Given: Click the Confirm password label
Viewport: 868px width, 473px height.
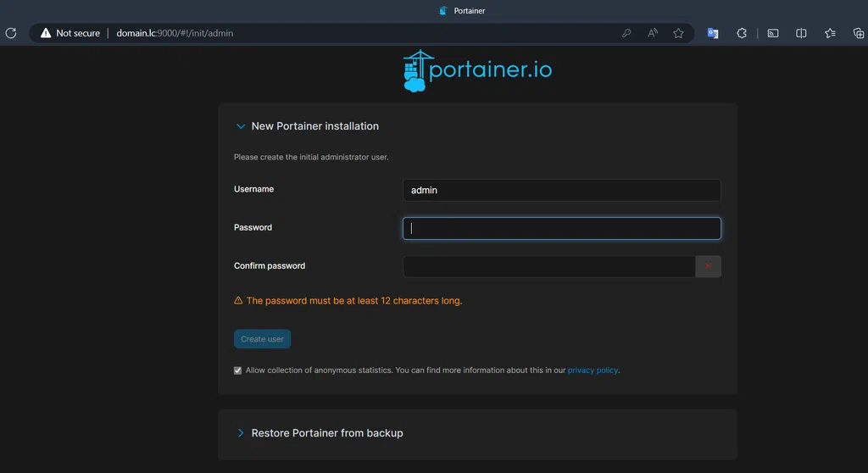Looking at the screenshot, I should point(270,266).
